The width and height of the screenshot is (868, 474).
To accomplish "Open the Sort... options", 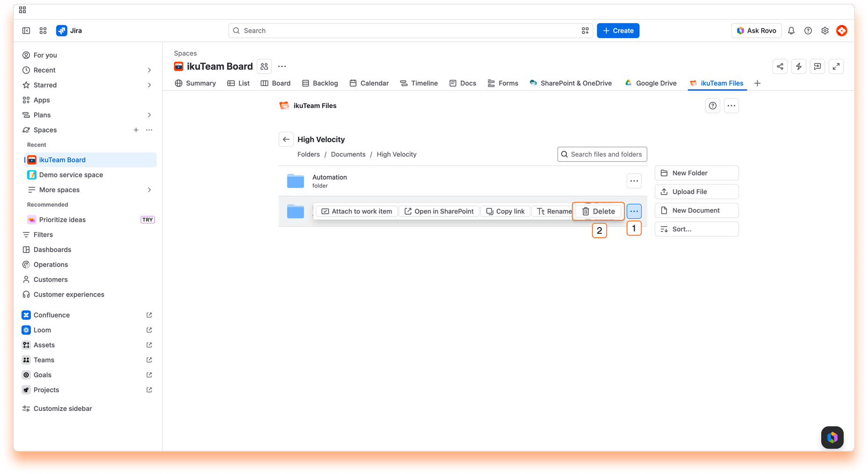I will (x=697, y=229).
